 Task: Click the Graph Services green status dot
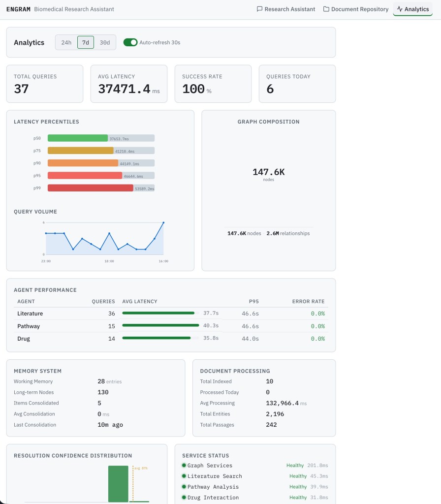pos(184,465)
